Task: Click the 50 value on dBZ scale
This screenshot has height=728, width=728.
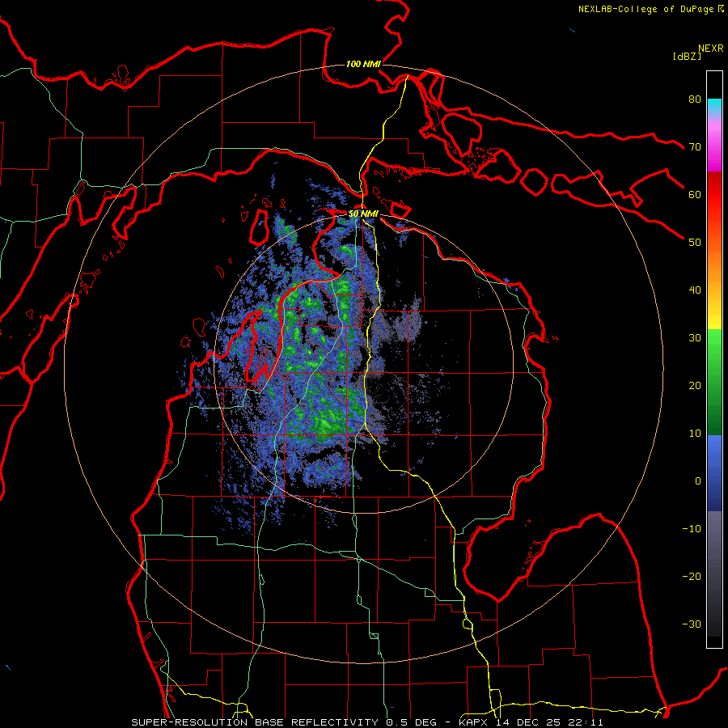Action: 695,243
